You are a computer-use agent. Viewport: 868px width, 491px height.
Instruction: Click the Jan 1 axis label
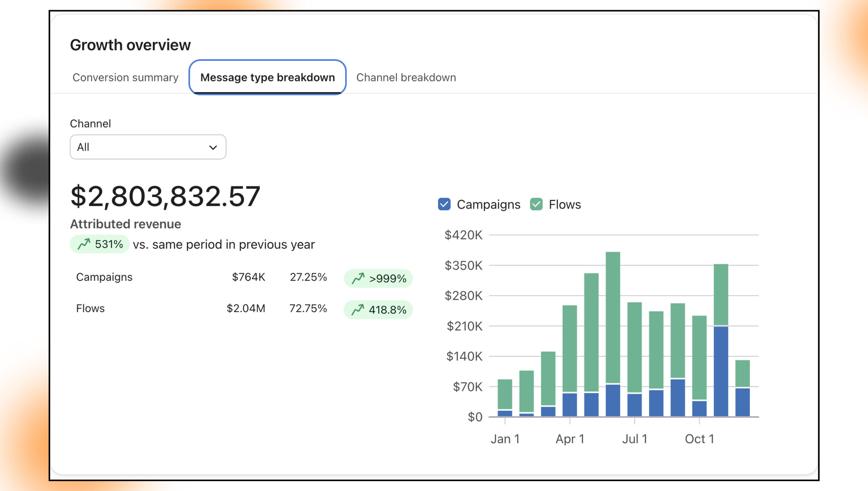[x=505, y=439]
